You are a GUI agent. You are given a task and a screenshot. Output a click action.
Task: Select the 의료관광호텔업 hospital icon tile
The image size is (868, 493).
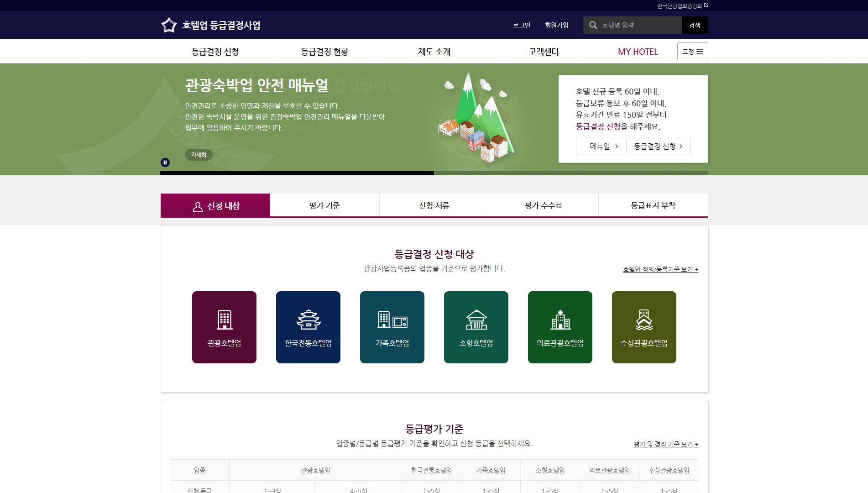[x=560, y=327]
